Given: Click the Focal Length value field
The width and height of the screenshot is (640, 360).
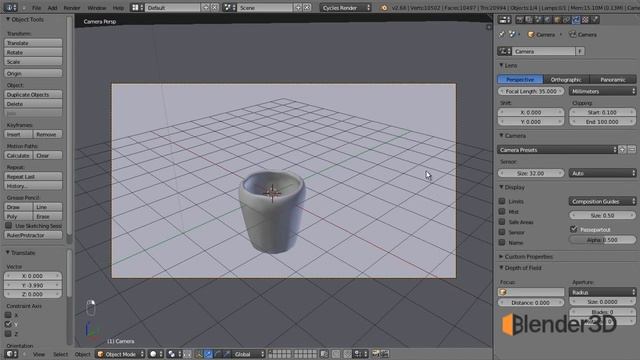Looking at the screenshot, I should click(x=531, y=91).
